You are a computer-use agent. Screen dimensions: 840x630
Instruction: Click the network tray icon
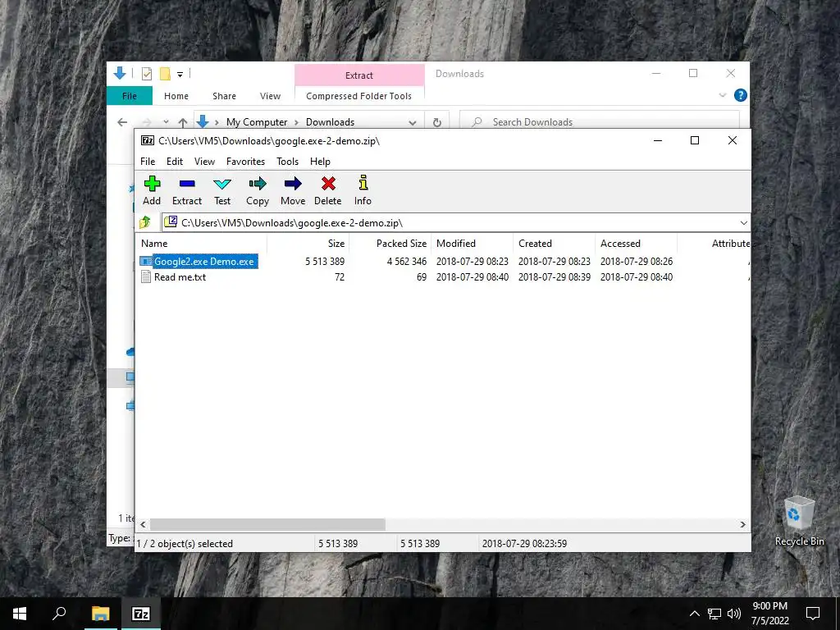[x=714, y=614]
